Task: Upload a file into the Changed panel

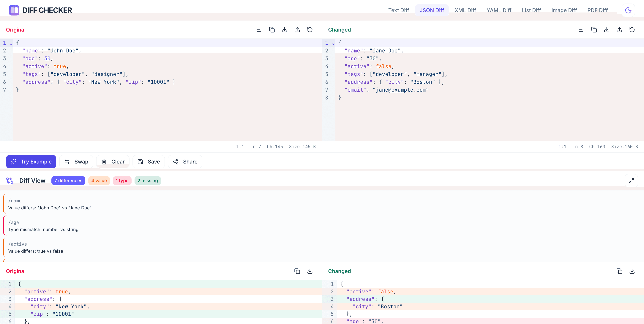Action: 620,29
